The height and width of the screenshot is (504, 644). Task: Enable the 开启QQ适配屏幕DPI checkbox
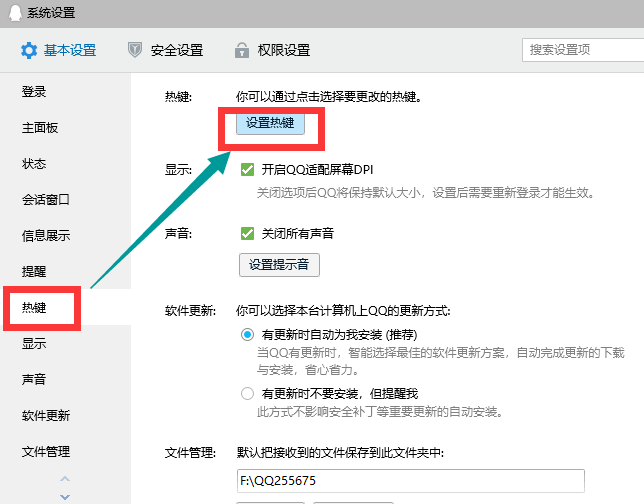pyautogui.click(x=247, y=170)
